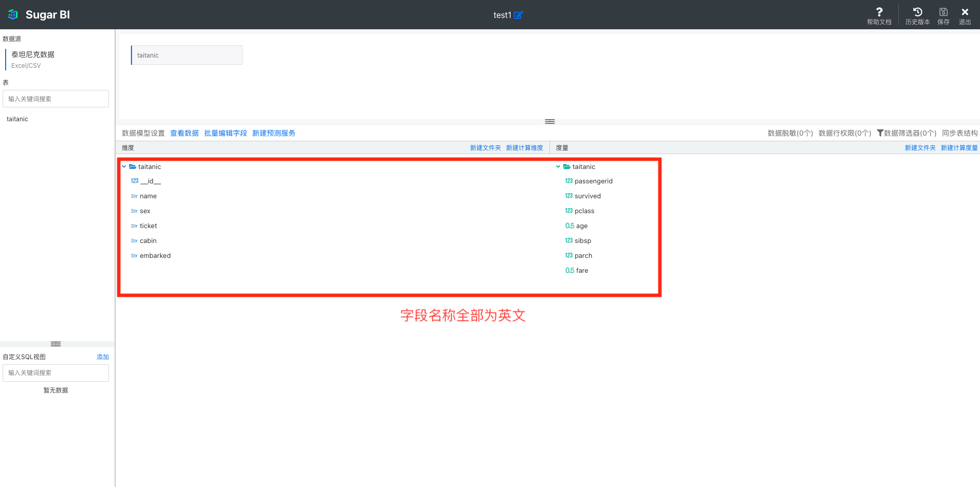Click 同步表结构 button
Screen dimensions: 980x487
(960, 133)
